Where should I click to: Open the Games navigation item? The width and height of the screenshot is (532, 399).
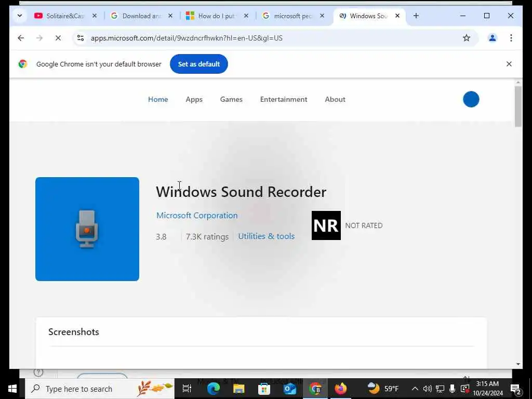[x=231, y=99]
